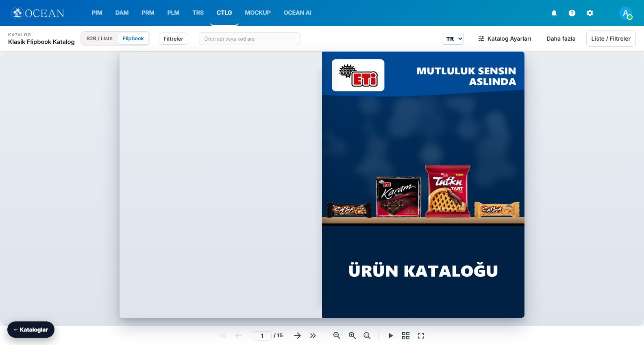Viewport: 644px width, 345px height.
Task: Open Liste / Filtreler panel
Action: (611, 39)
